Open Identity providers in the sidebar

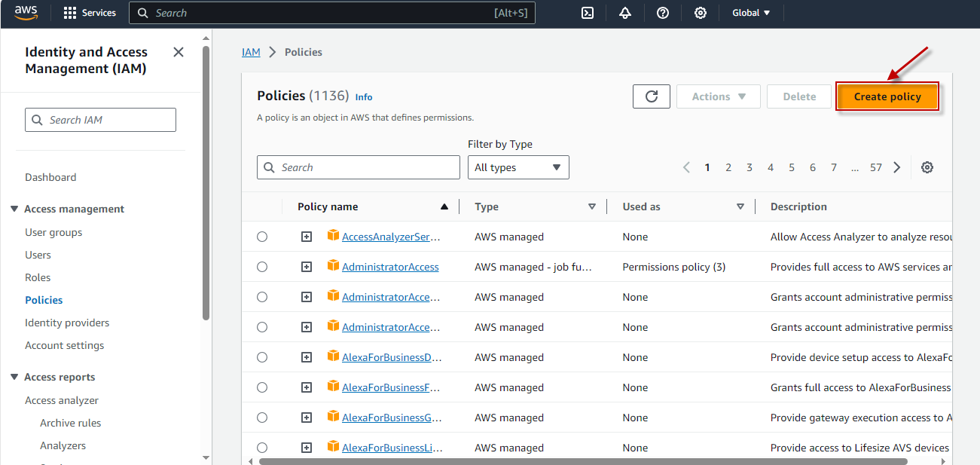point(67,323)
